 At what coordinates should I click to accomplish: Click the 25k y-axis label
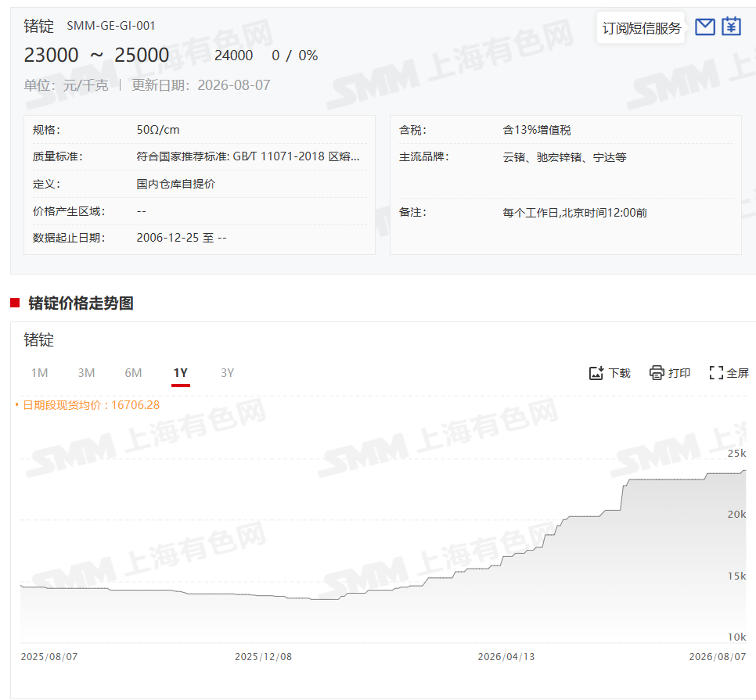[736, 453]
